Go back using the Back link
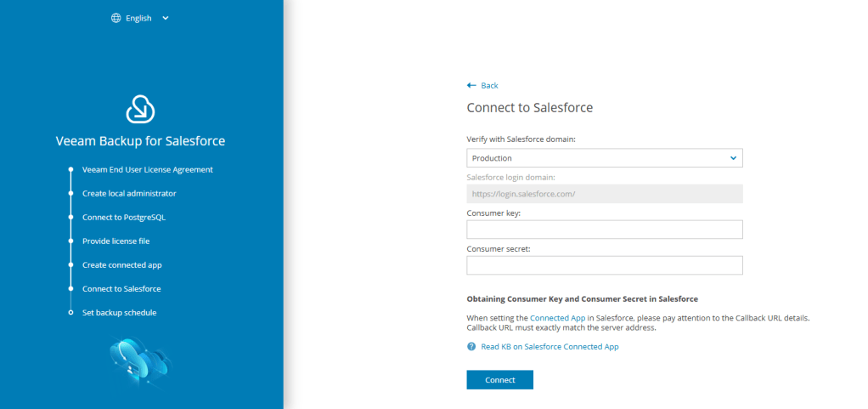 489,86
